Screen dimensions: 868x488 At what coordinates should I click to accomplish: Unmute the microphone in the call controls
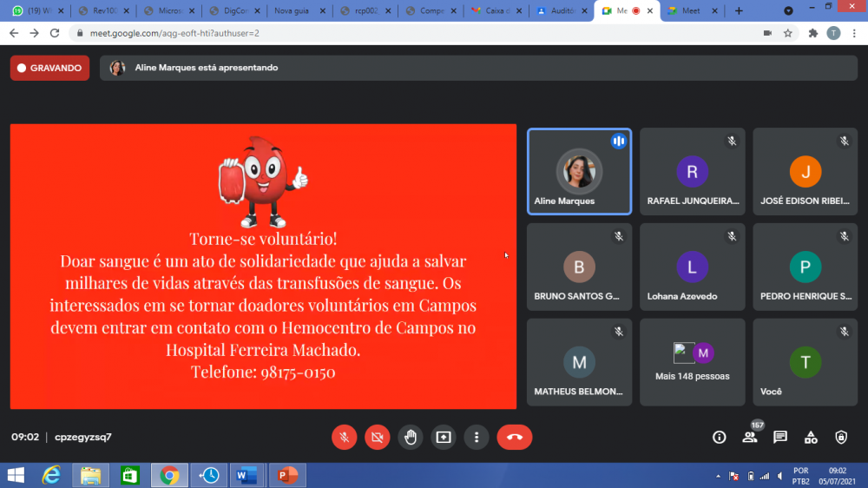click(344, 438)
